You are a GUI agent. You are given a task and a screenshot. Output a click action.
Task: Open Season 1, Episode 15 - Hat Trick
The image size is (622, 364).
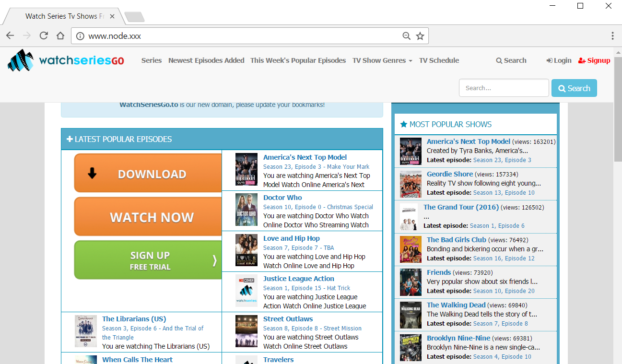306,288
